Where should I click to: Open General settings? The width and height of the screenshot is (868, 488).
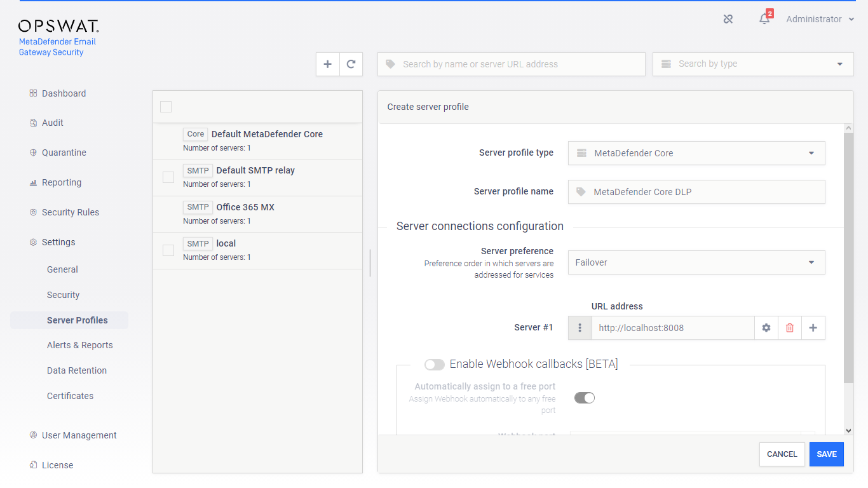coord(62,269)
